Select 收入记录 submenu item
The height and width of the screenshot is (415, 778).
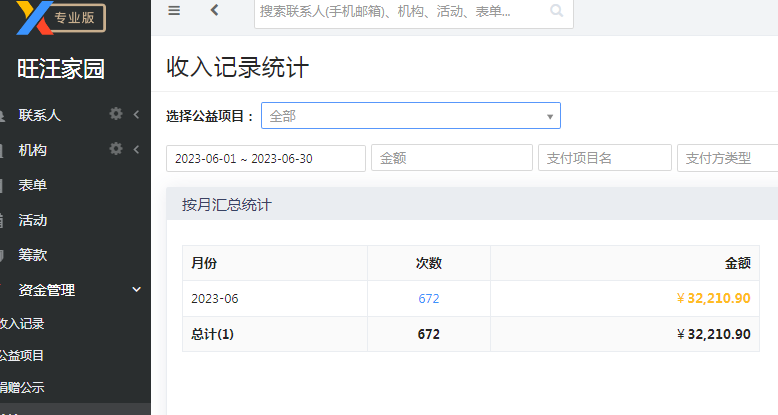tap(22, 324)
